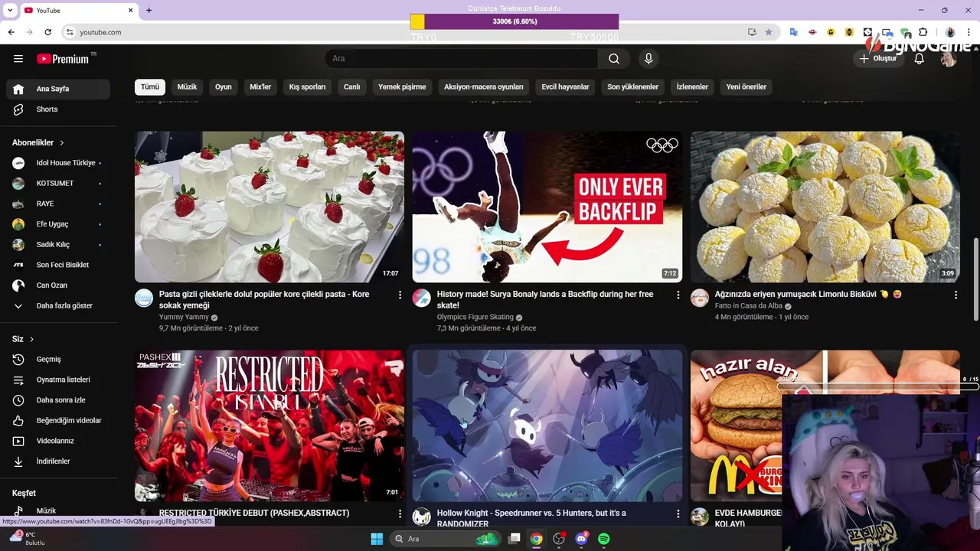Open Beğendiğim videolar list
This screenshot has height=551, width=980.
(x=58, y=420)
